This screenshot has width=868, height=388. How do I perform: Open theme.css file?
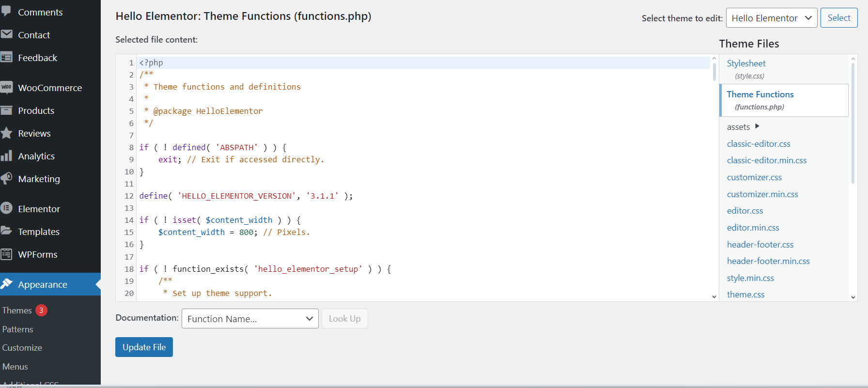click(x=745, y=295)
